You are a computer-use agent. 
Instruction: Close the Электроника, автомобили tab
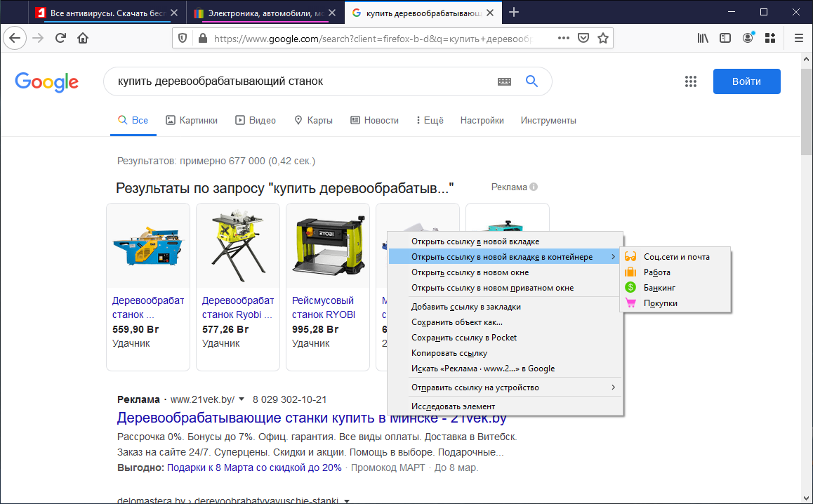[x=333, y=13]
